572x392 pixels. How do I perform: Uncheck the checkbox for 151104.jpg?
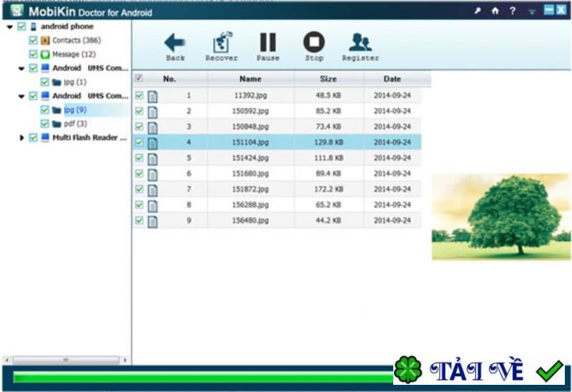(x=139, y=142)
